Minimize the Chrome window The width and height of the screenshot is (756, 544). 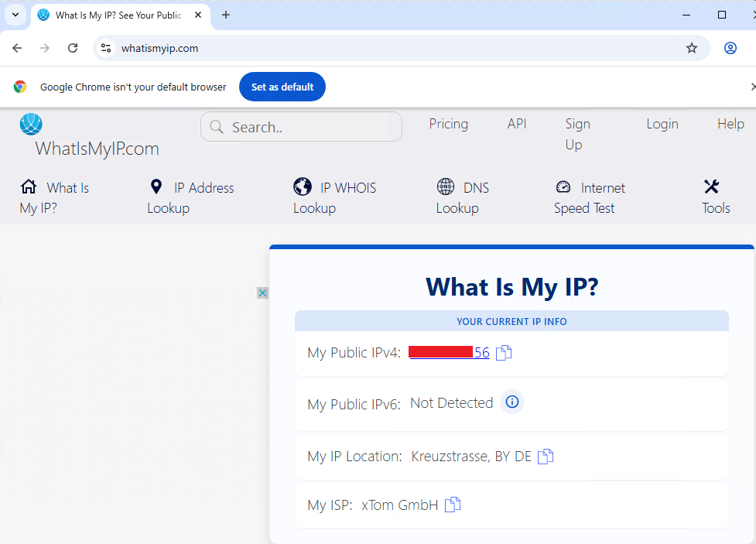(686, 15)
